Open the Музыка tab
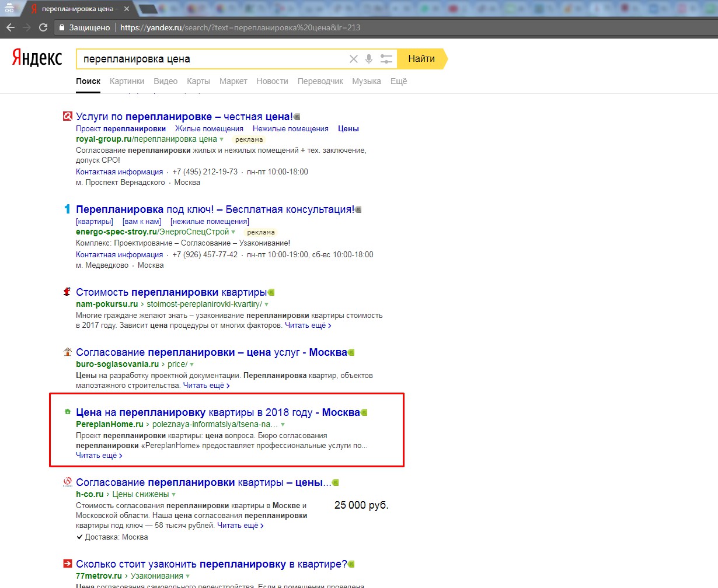Image resolution: width=718 pixels, height=588 pixels. tap(367, 81)
